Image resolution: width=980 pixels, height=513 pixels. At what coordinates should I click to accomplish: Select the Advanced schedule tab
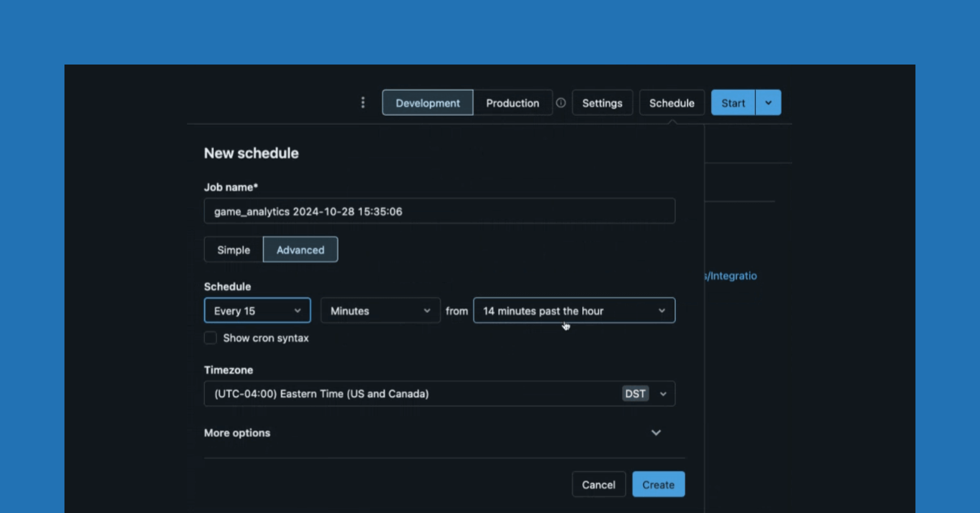pyautogui.click(x=301, y=250)
